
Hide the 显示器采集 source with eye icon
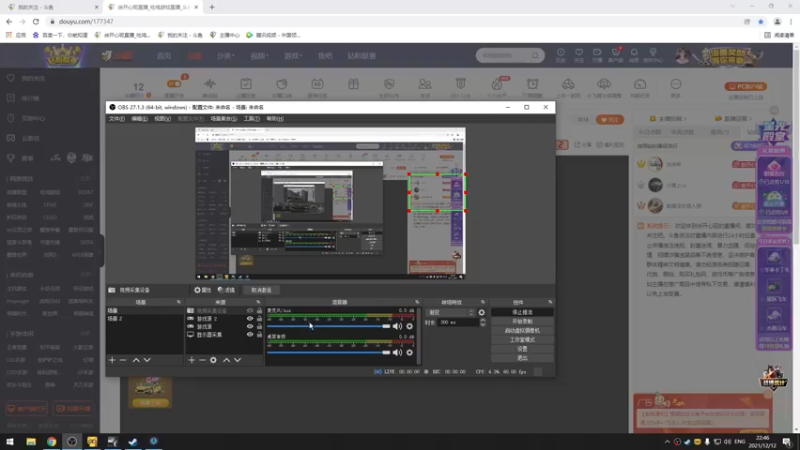[x=250, y=335]
